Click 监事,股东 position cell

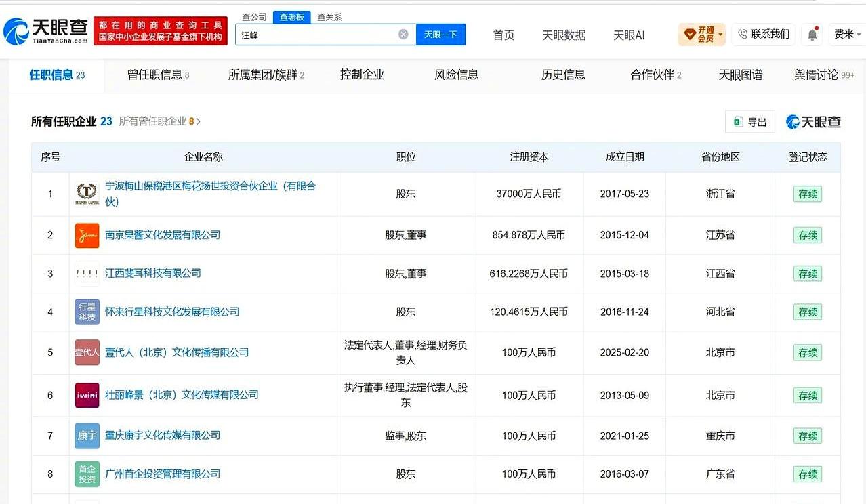click(406, 436)
